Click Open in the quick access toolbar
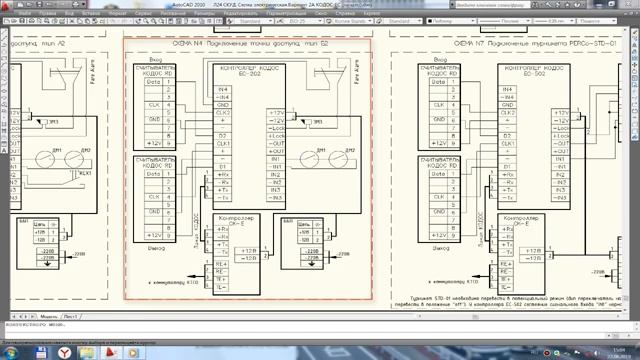640x360 pixels. [29, 4]
